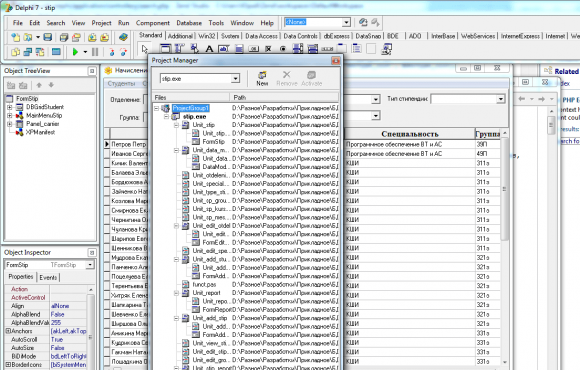Select Unit_report in project files
The image size is (580, 370).
(206, 293)
